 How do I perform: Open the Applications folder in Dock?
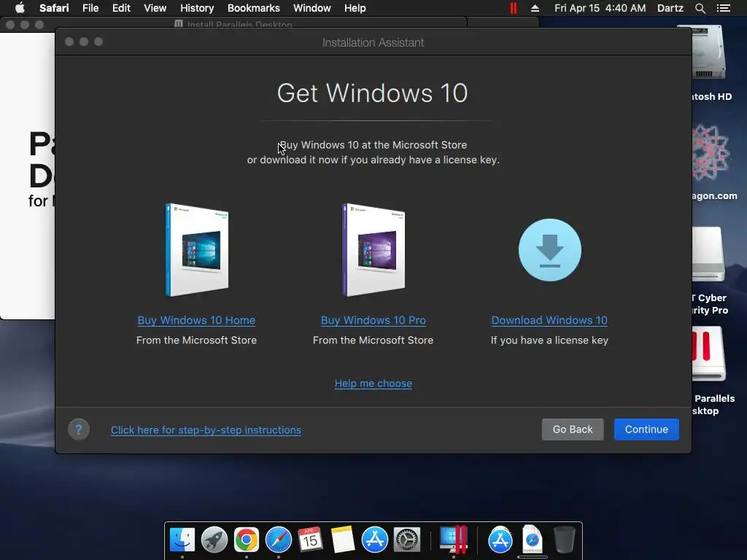point(500,540)
